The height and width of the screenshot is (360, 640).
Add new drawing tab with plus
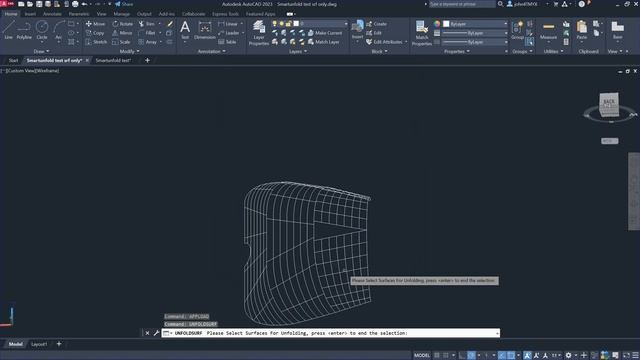(147, 60)
